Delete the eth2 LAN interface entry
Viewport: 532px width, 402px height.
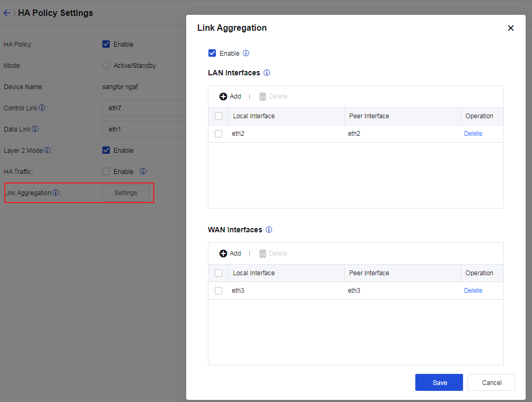pyautogui.click(x=473, y=134)
